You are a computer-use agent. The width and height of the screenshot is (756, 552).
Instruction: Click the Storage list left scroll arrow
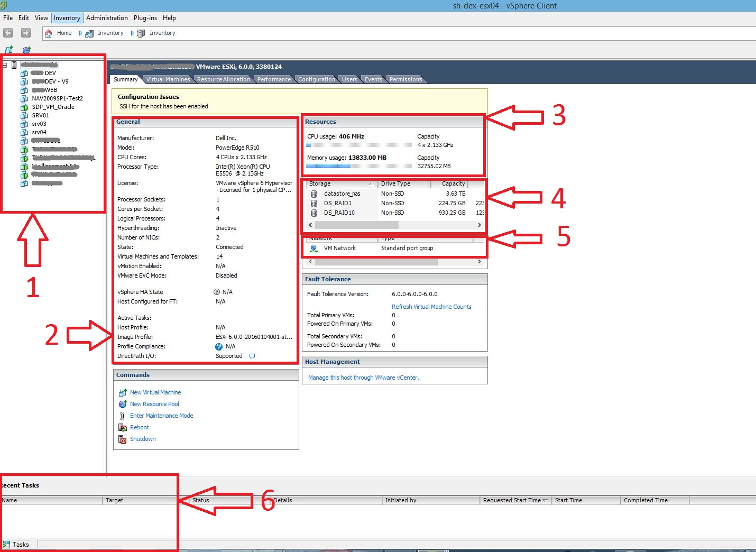[x=310, y=225]
